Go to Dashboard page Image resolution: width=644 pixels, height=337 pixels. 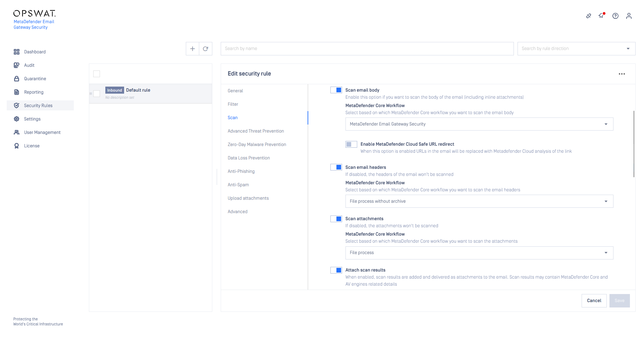pos(35,52)
